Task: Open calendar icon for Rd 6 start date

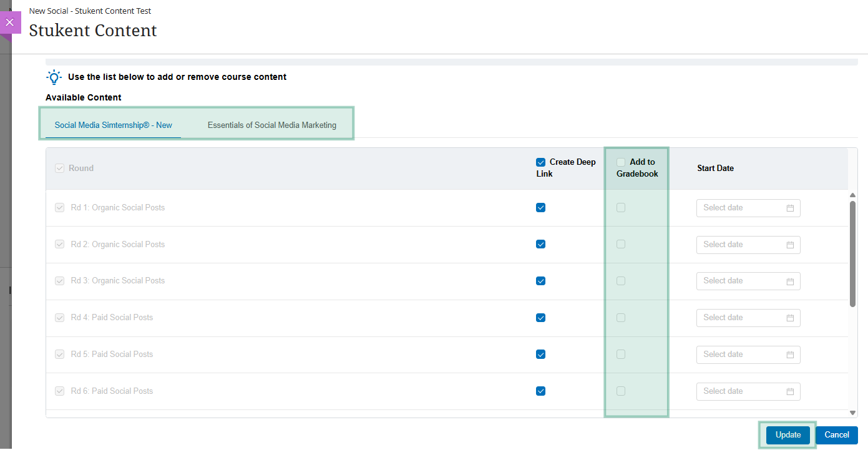Action: (790, 391)
